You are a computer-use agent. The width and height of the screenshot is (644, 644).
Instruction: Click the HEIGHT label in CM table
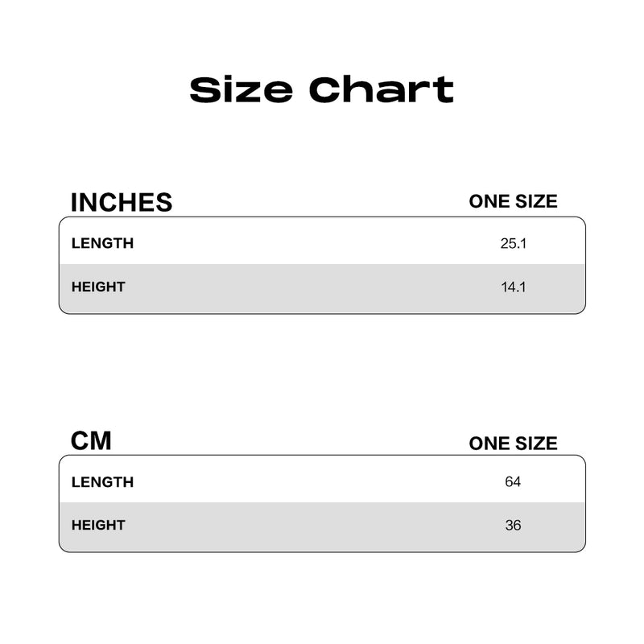click(x=98, y=525)
